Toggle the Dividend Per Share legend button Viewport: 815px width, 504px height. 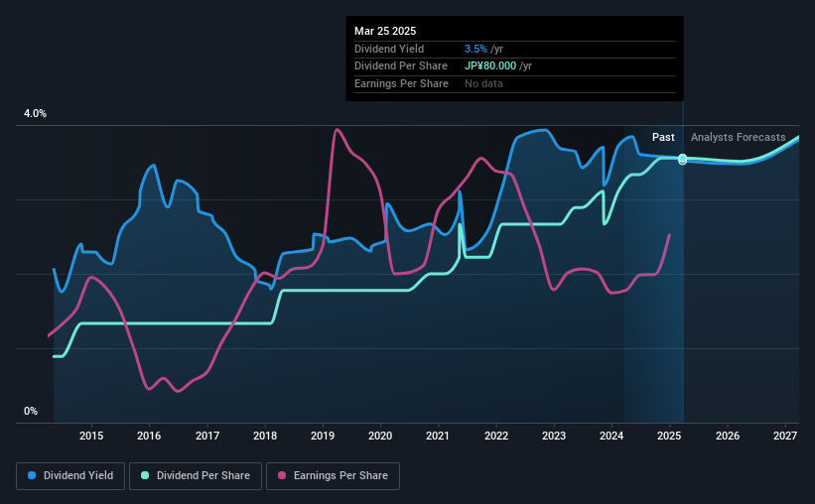pyautogui.click(x=196, y=476)
